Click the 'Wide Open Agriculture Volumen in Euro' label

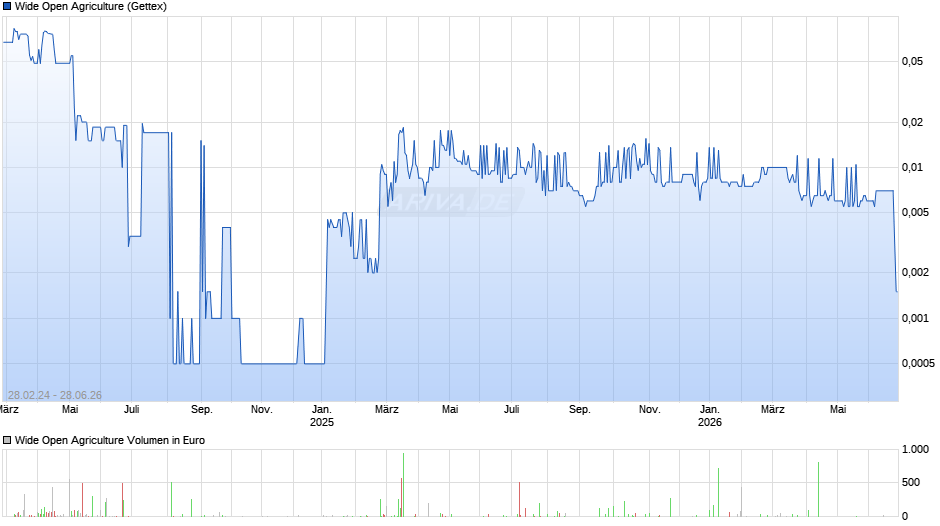pos(110,440)
